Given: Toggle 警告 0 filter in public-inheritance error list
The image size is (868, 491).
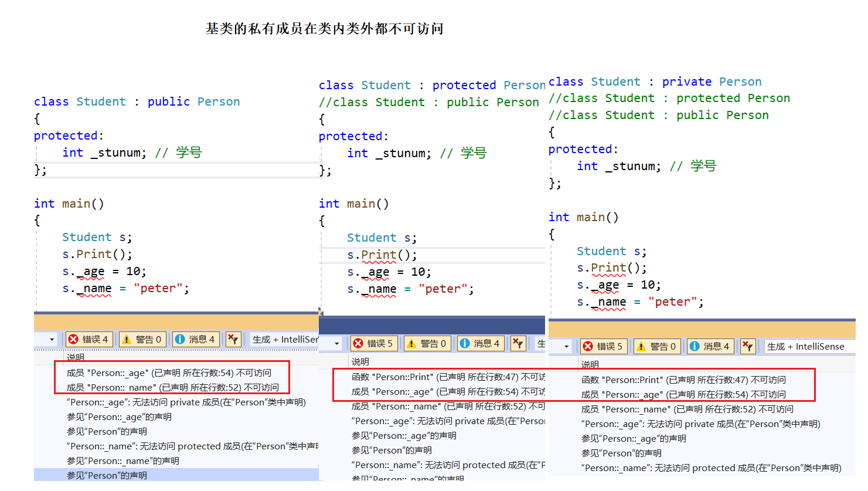Looking at the screenshot, I should (142, 339).
